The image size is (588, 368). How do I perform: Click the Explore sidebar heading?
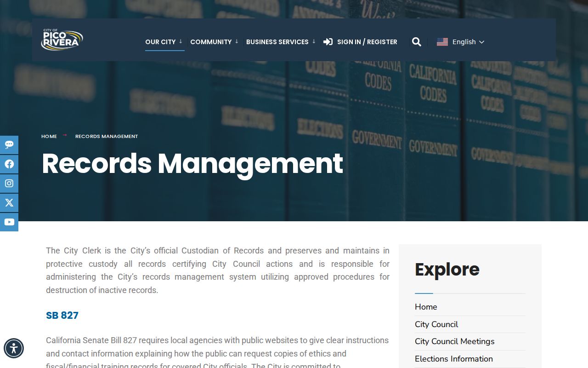click(447, 270)
